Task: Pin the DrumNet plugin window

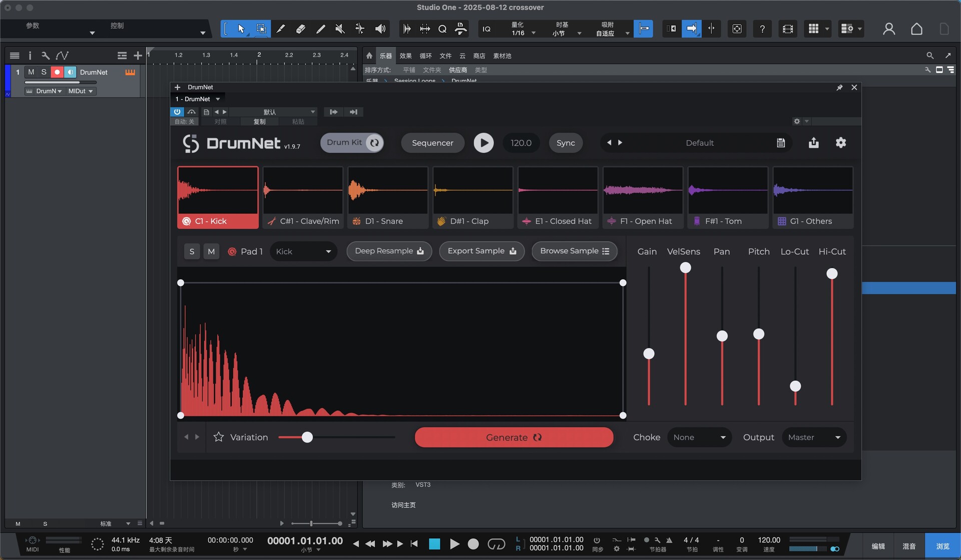Action: coord(839,88)
